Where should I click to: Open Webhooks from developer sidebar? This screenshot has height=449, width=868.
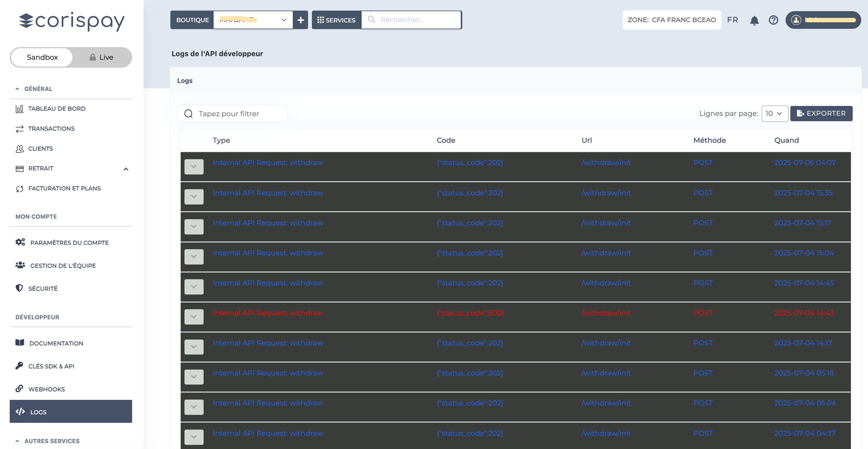(46, 389)
